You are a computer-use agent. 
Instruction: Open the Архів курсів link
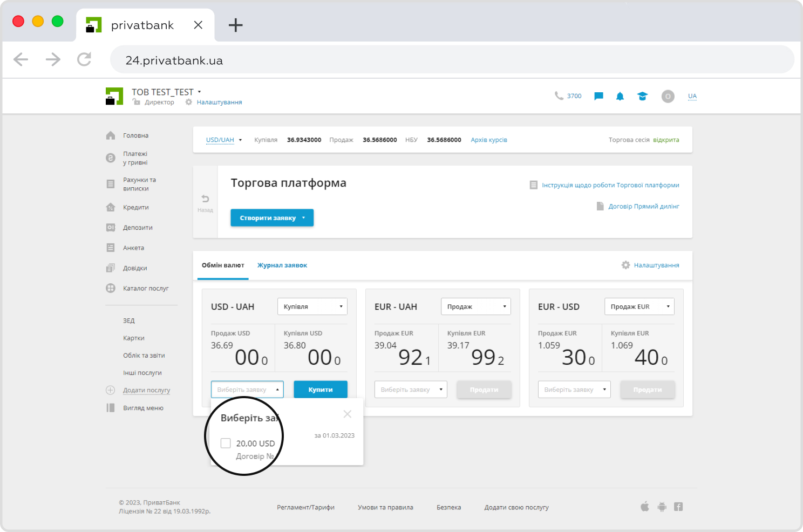click(488, 140)
